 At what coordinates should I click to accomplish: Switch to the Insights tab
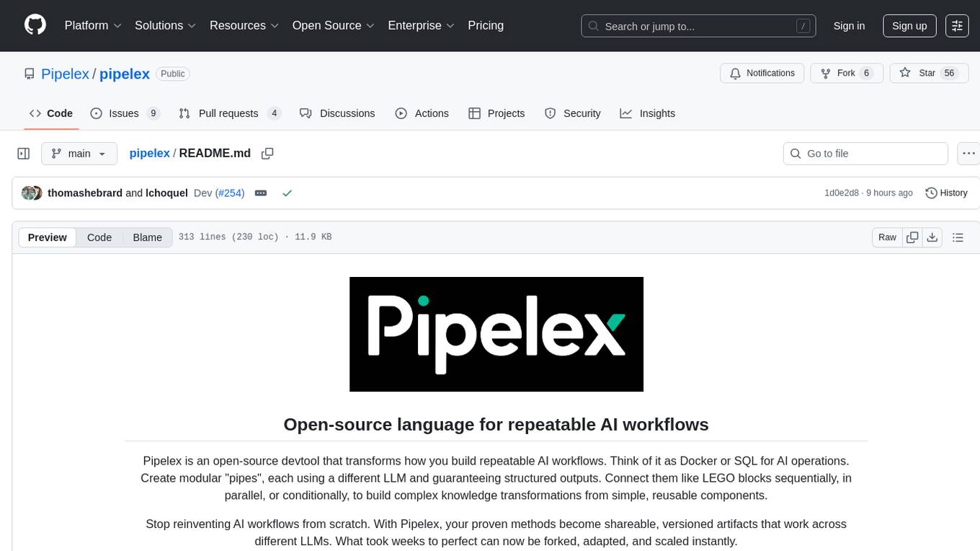[x=648, y=113]
